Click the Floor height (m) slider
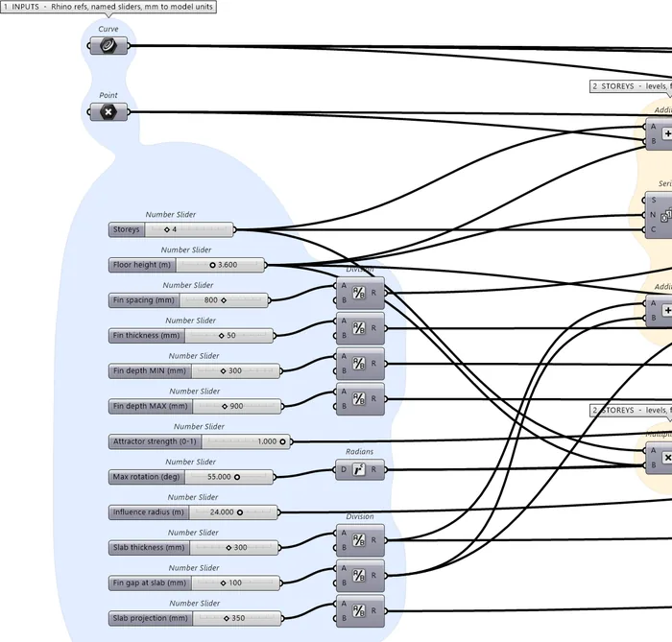 pyautogui.click(x=186, y=265)
